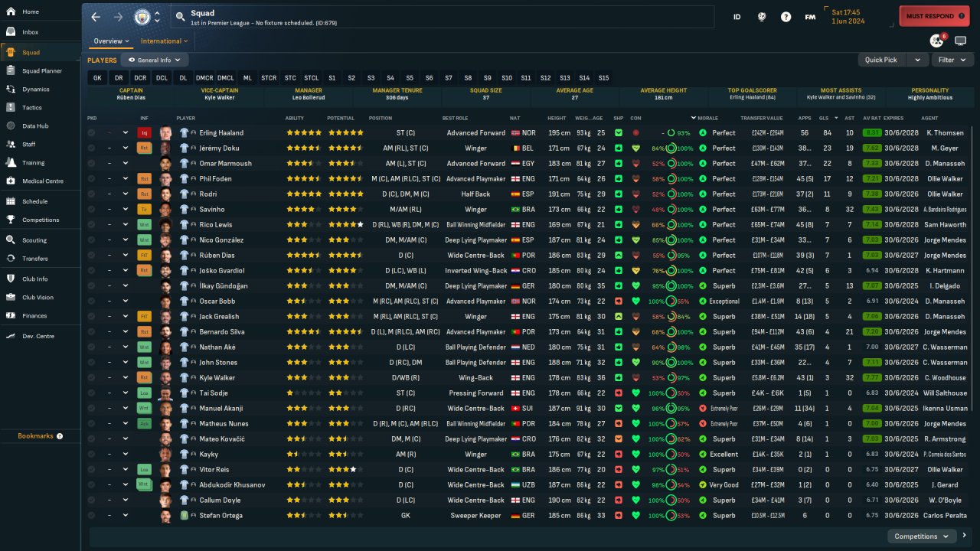
Task: Click the Manchester City club badge
Action: point(142,17)
